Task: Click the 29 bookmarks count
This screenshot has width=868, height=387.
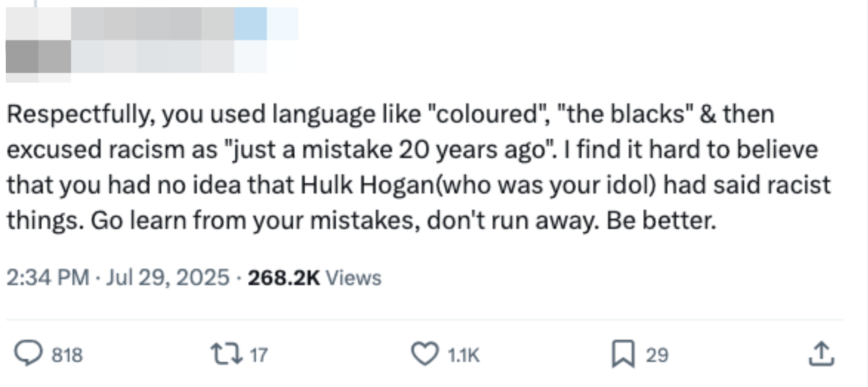Action: [657, 355]
